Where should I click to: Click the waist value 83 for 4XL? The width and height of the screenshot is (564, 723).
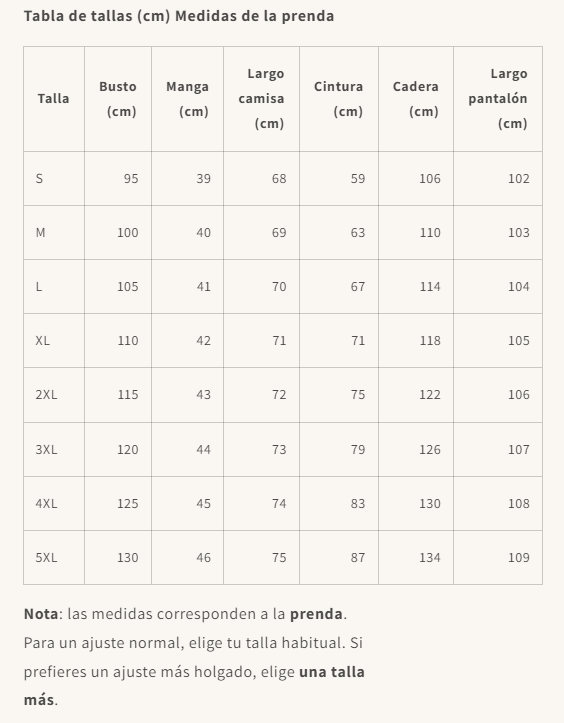pyautogui.click(x=358, y=504)
